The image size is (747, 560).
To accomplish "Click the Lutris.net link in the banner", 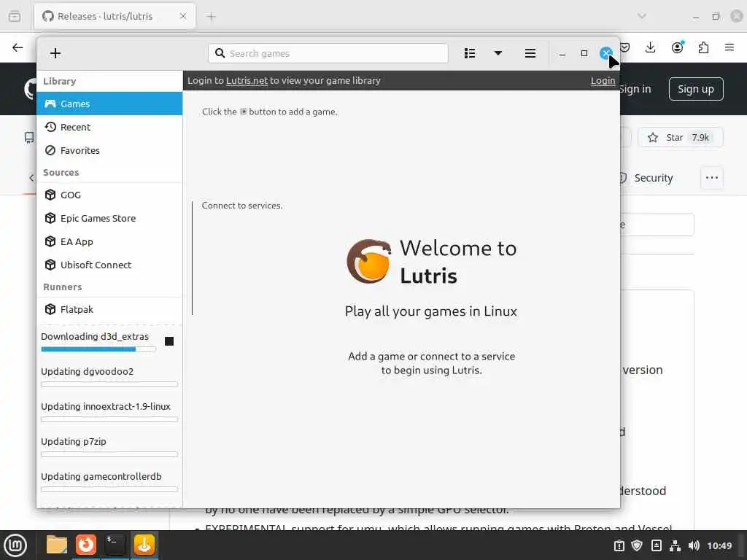I will point(247,80).
